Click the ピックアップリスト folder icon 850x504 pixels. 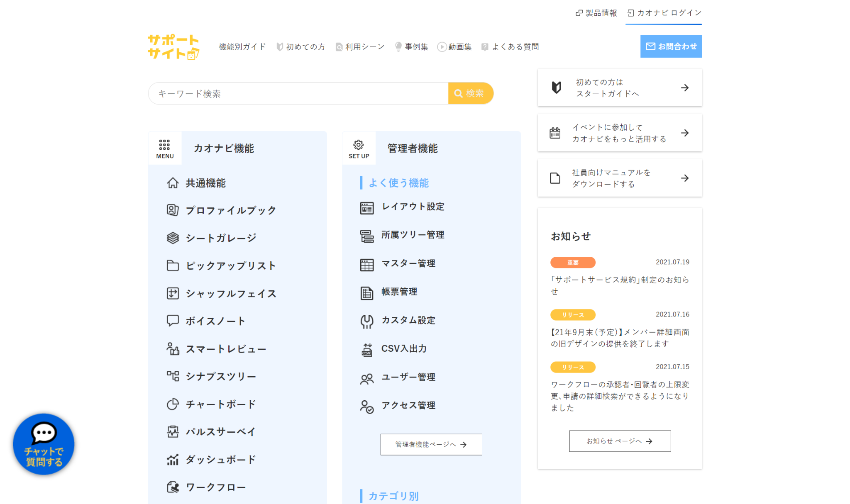[173, 265]
